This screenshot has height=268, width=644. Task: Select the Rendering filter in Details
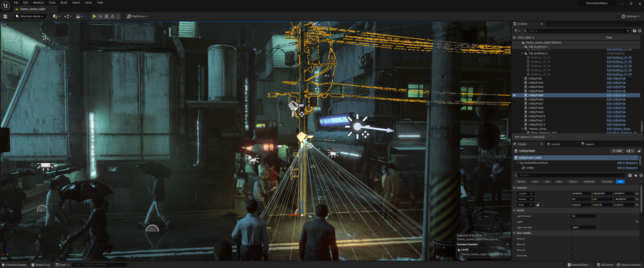tap(589, 182)
